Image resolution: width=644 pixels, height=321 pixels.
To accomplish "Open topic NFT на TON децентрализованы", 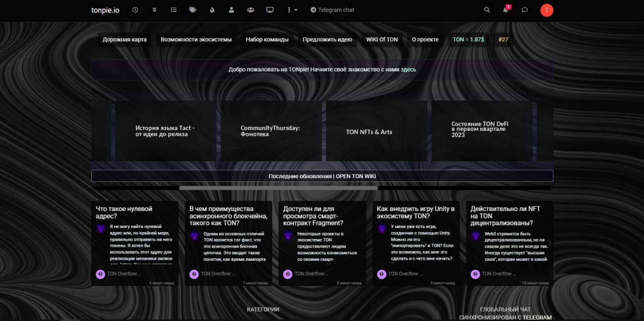I will [x=505, y=216].
